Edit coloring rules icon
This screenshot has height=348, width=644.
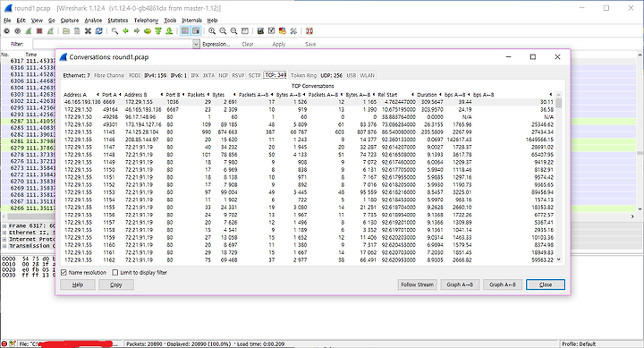(x=282, y=30)
